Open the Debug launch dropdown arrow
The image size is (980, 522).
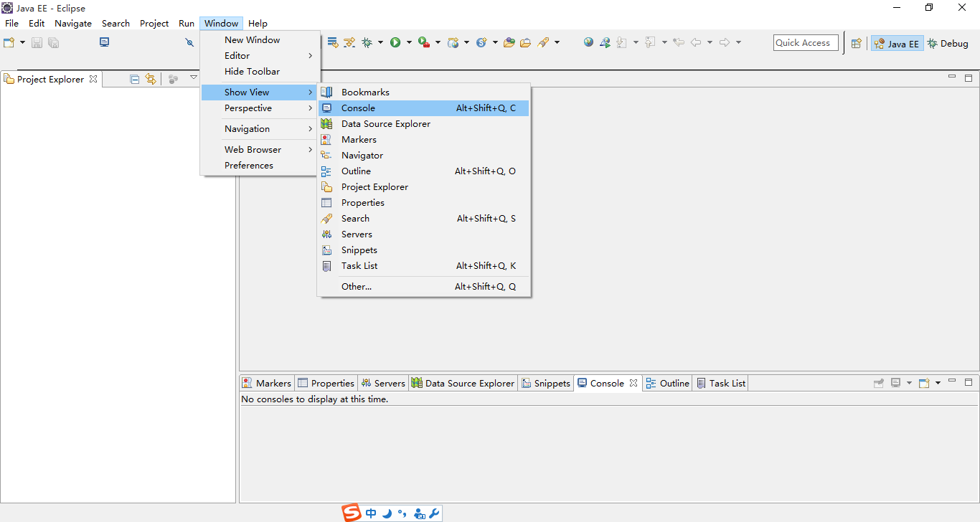pos(380,43)
